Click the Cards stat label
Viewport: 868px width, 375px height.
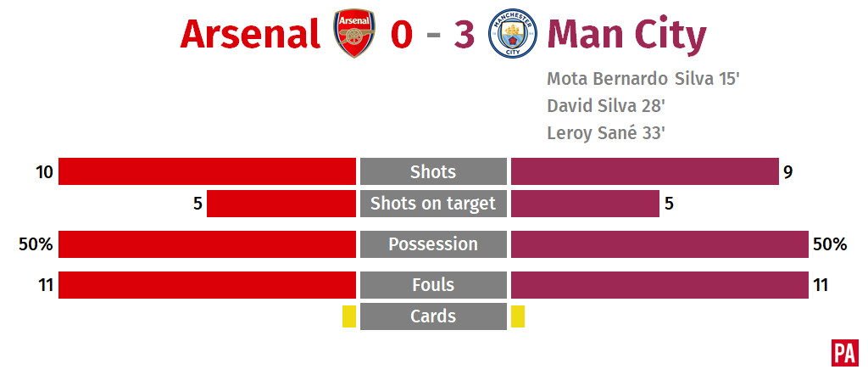[433, 316]
